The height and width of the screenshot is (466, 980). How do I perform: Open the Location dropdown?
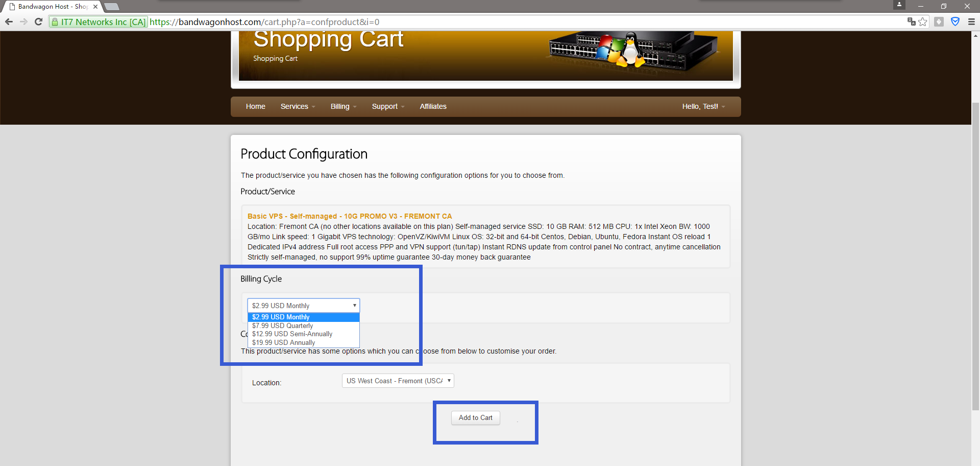[398, 381]
